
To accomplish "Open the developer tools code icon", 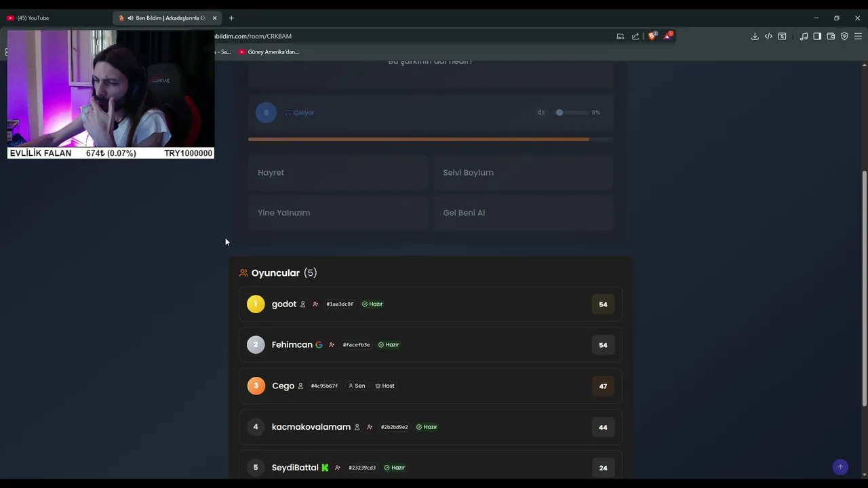I will 768,37.
